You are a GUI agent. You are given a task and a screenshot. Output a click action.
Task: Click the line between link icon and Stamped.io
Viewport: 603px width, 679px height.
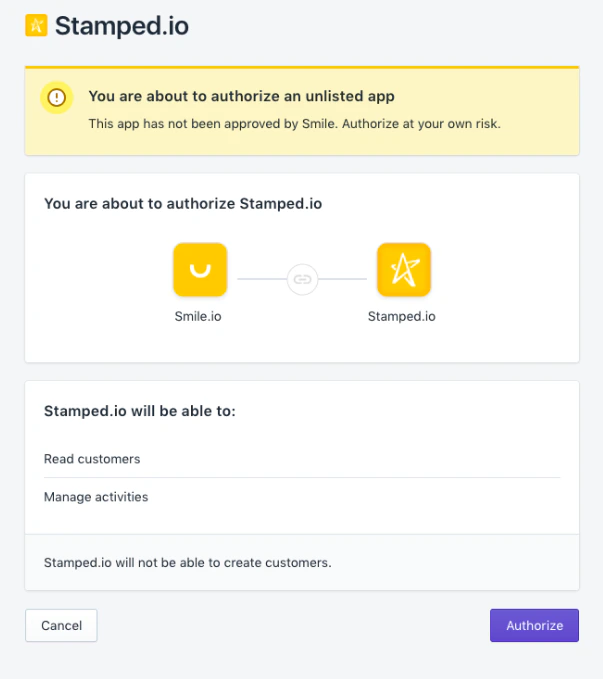tap(347, 279)
